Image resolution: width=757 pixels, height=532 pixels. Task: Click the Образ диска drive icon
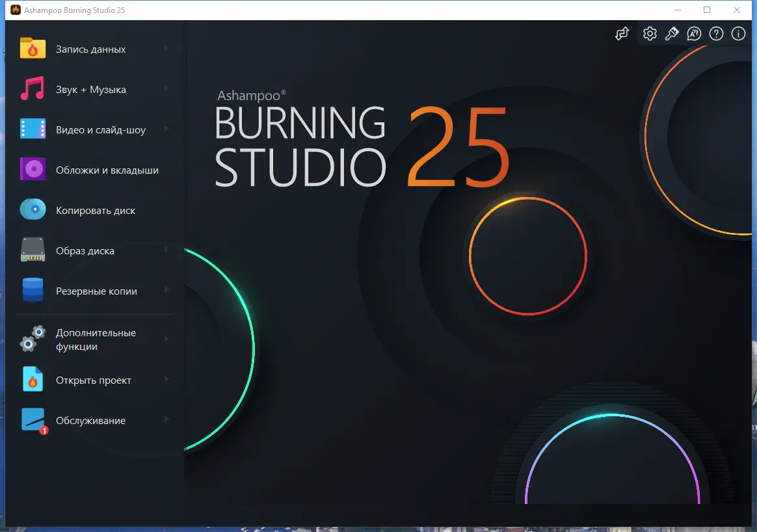33,250
